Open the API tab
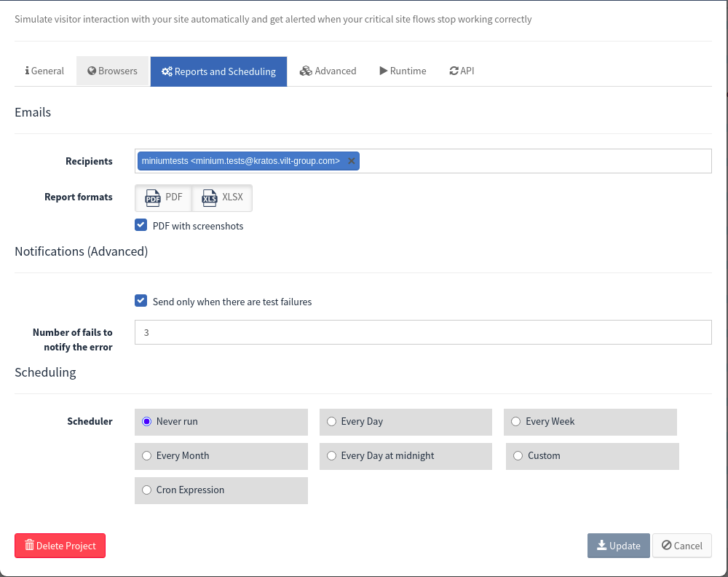The width and height of the screenshot is (728, 577). click(462, 71)
